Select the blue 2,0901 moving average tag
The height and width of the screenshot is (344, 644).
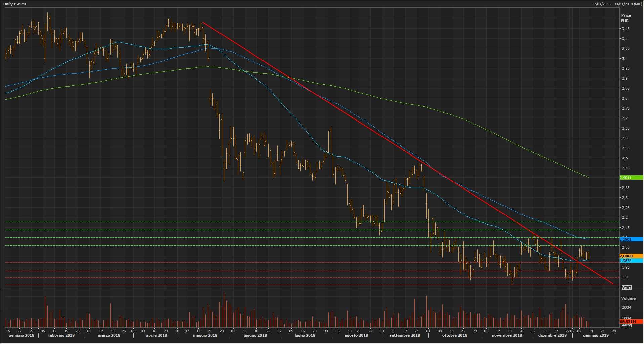click(x=626, y=239)
